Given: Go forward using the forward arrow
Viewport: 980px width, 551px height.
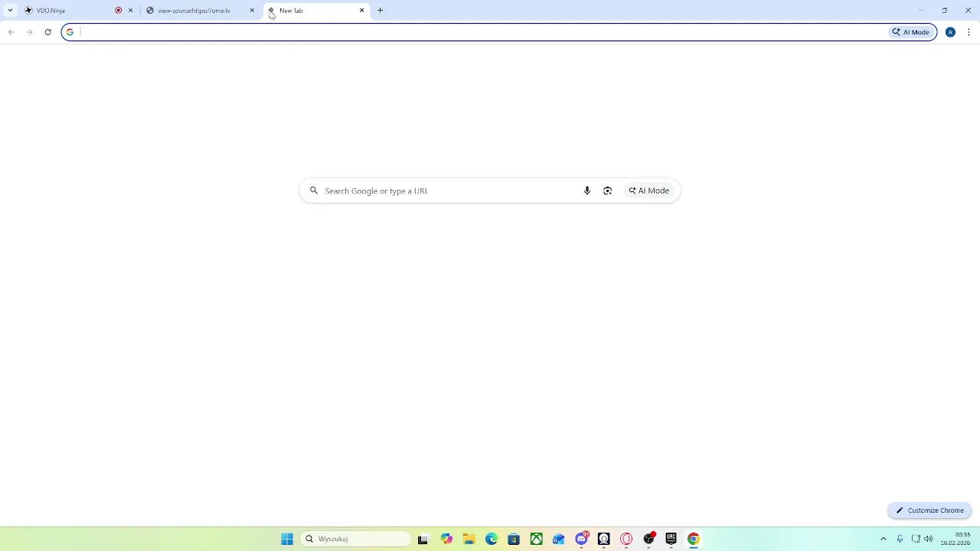Looking at the screenshot, I should [x=29, y=32].
